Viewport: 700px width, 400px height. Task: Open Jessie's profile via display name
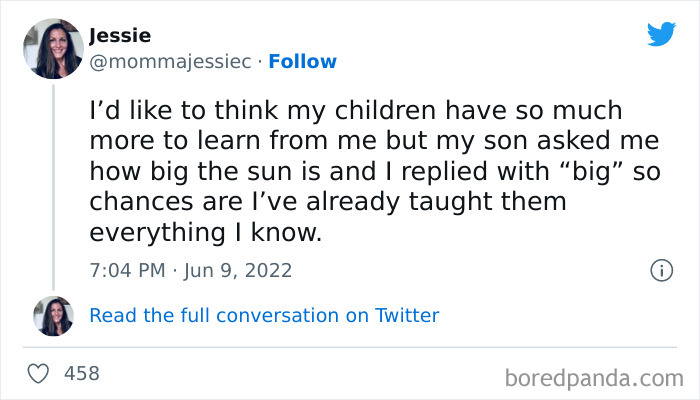tap(120, 36)
